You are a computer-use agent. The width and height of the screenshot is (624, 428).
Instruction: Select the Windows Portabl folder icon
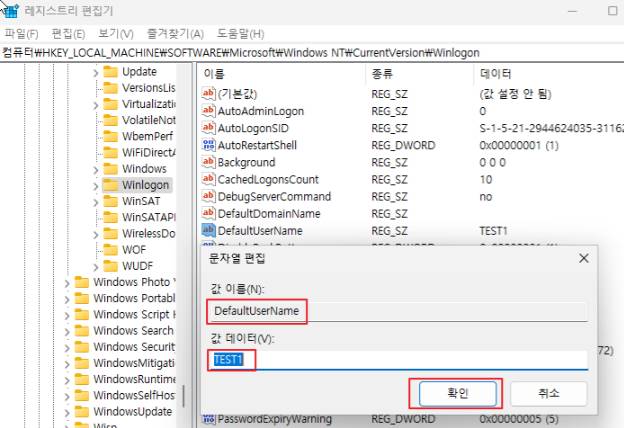click(82, 298)
